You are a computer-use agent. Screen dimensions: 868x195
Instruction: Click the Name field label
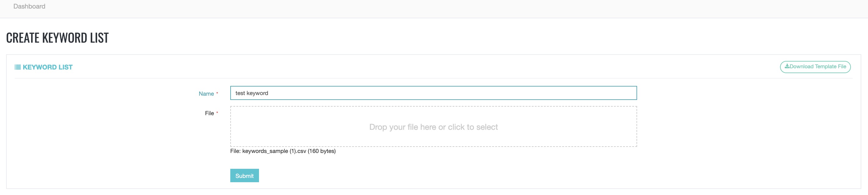pos(206,94)
